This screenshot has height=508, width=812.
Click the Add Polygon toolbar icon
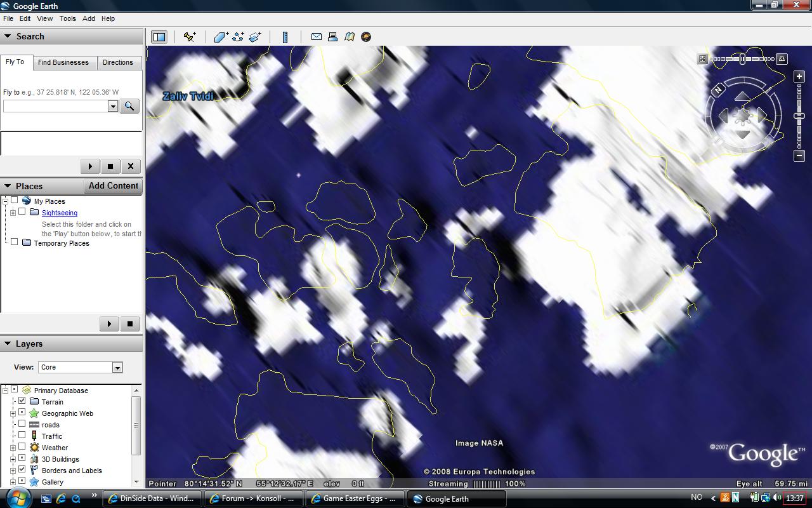click(x=221, y=37)
